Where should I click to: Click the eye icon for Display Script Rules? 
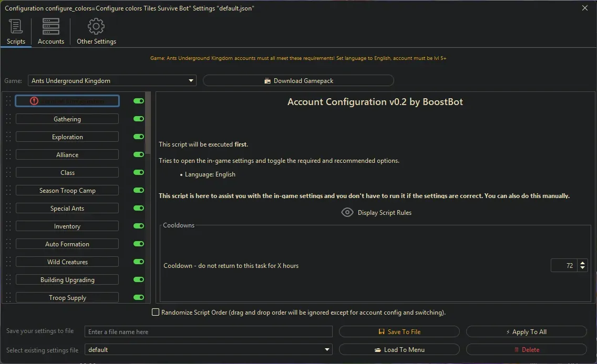click(347, 212)
